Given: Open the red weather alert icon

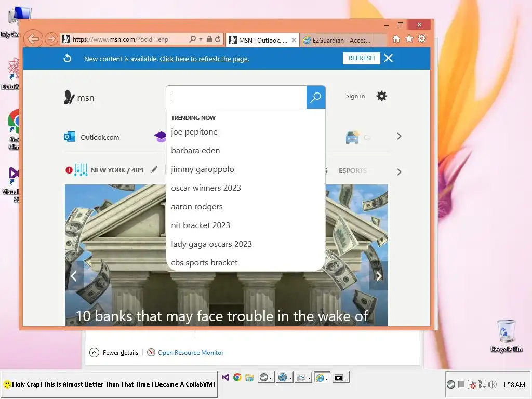Looking at the screenshot, I should (69, 170).
